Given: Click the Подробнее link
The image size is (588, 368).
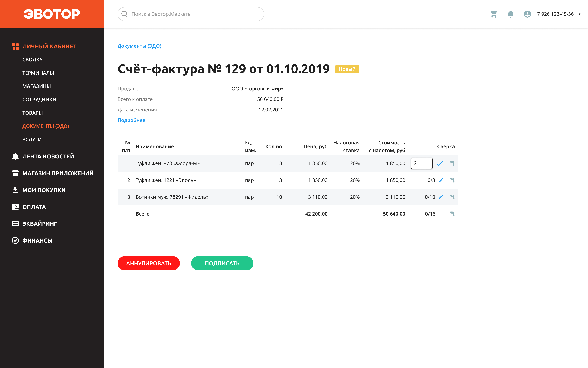Looking at the screenshot, I should coord(131,120).
